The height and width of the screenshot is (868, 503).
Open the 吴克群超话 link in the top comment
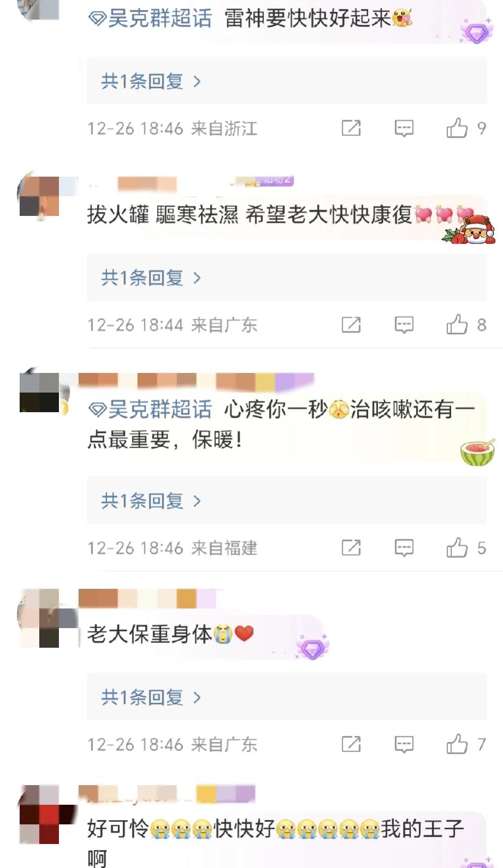point(150,19)
